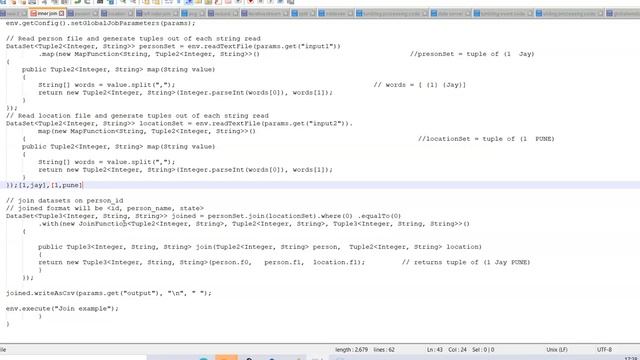Close the "inner join" tab
The height and width of the screenshot is (360, 640).
[x=61, y=13]
